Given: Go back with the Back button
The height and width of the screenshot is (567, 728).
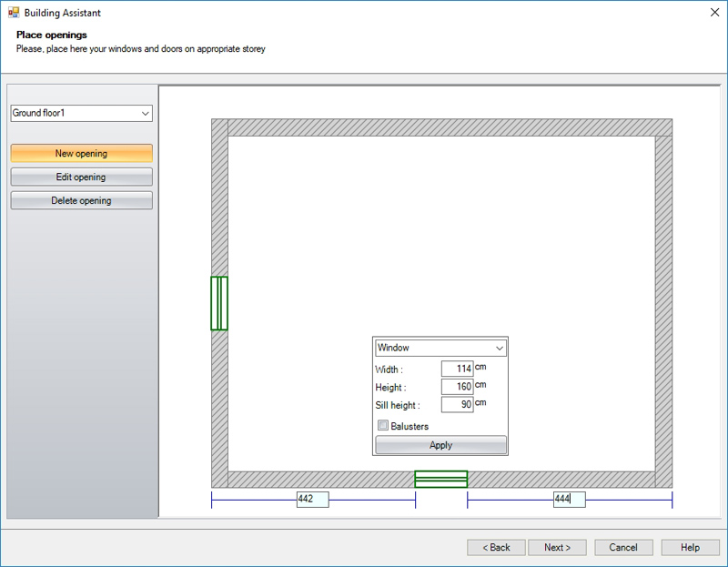Looking at the screenshot, I should point(496,548).
